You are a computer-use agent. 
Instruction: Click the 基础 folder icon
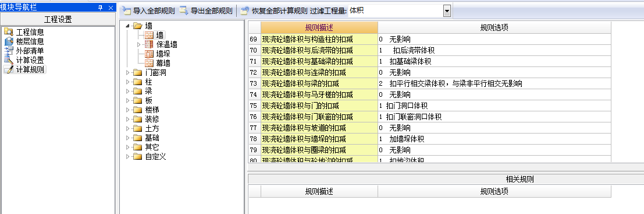click(138, 138)
